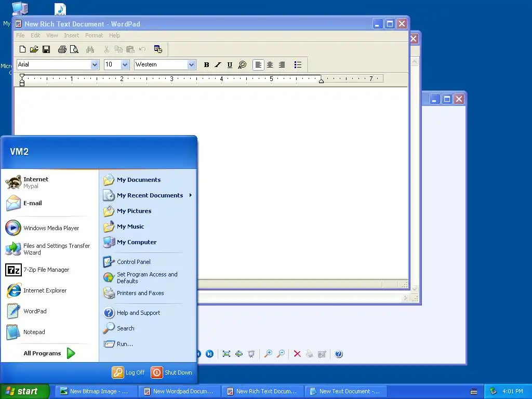This screenshot has width=532, height=399.
Task: Click the Print icon in WordPad toolbar
Action: point(62,49)
